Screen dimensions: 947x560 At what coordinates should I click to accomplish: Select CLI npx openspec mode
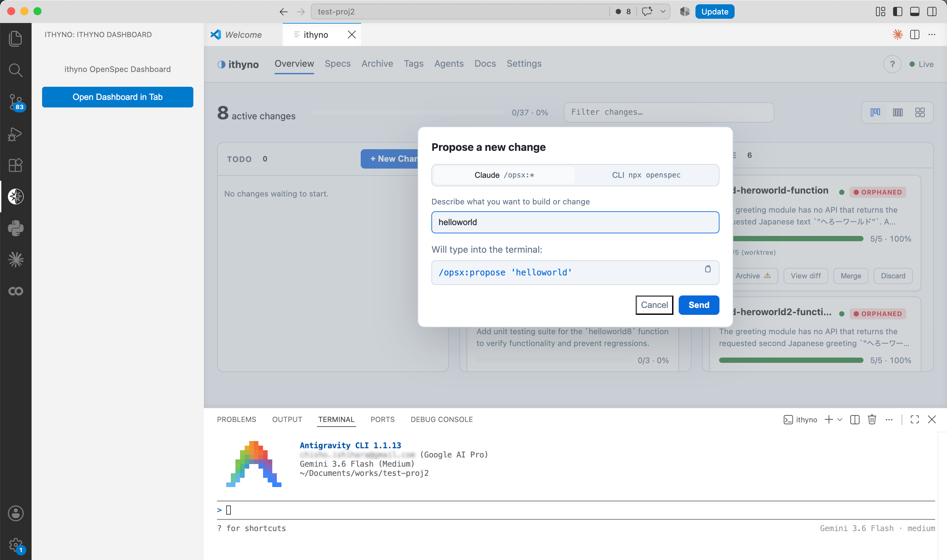[646, 175]
